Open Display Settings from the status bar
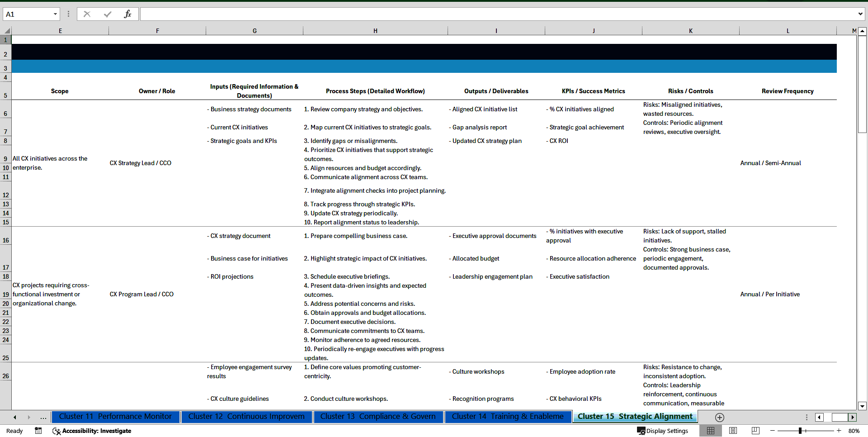868x437 pixels. 662,431
